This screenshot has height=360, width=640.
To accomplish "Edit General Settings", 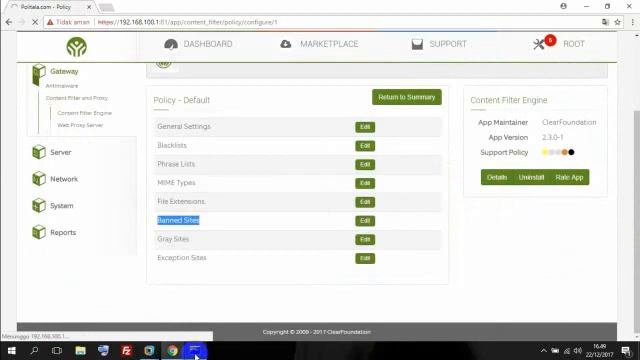I will click(x=365, y=127).
